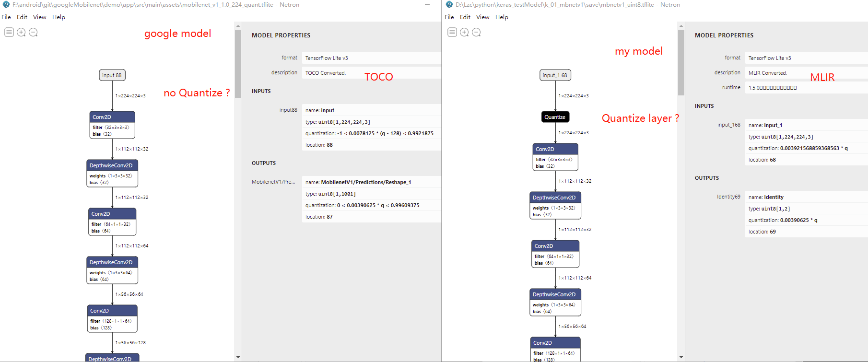Open model properties icon in left Netron window

pos(9,32)
